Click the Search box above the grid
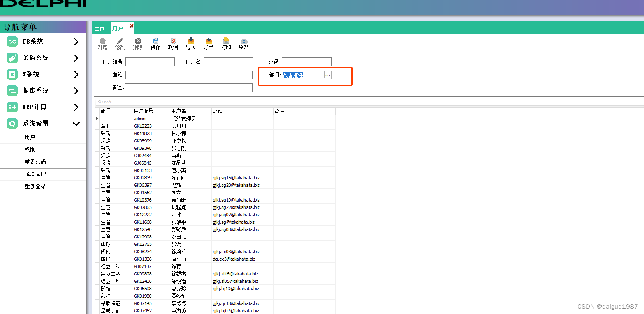 click(369, 102)
